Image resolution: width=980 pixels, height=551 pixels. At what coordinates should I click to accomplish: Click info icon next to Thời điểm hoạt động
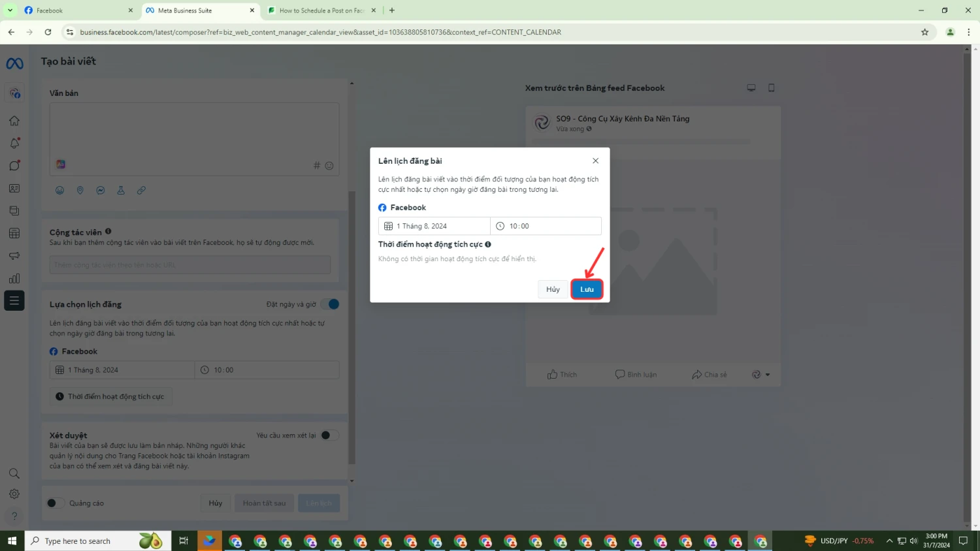pos(488,244)
